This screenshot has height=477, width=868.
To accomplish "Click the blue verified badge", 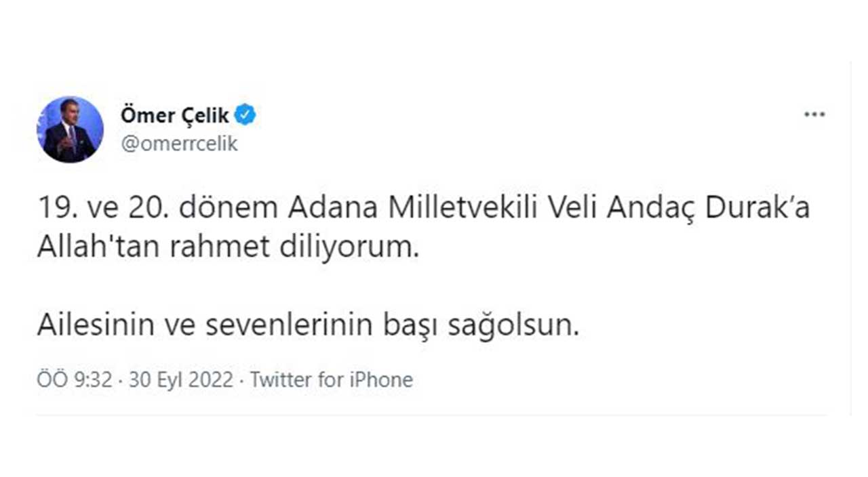I will click(x=245, y=116).
